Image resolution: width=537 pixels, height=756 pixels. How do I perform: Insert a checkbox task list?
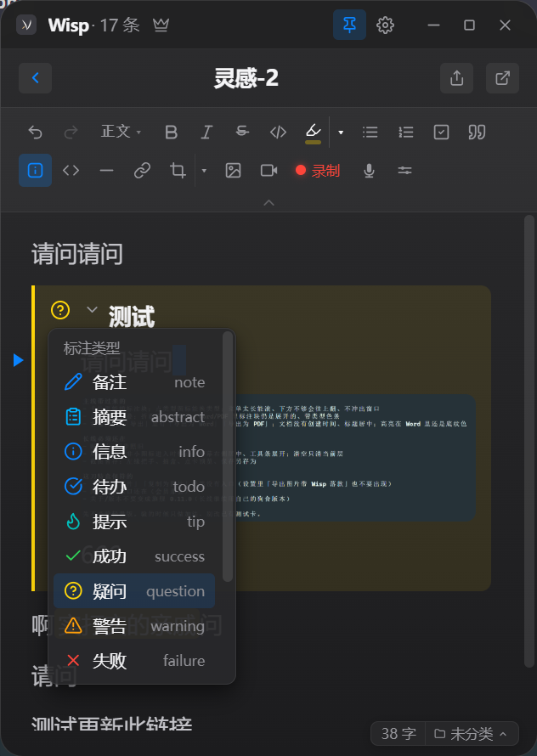point(442,132)
